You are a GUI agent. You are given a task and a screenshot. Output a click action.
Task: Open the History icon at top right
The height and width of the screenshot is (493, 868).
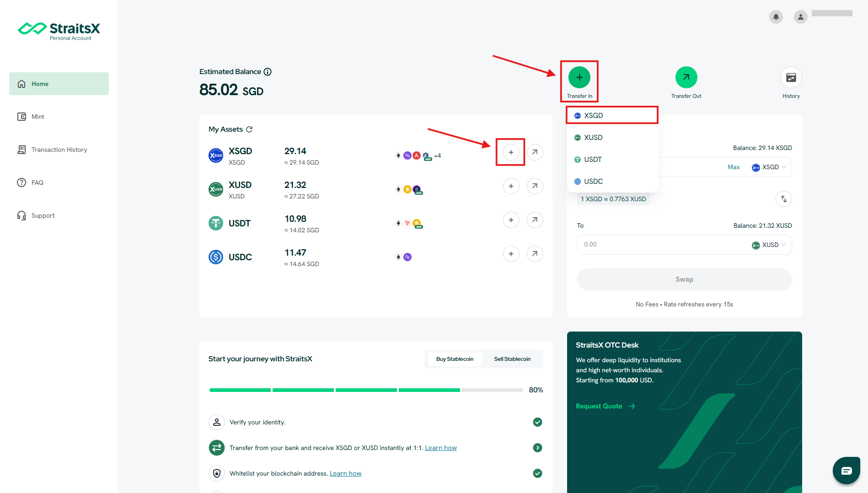coord(791,77)
